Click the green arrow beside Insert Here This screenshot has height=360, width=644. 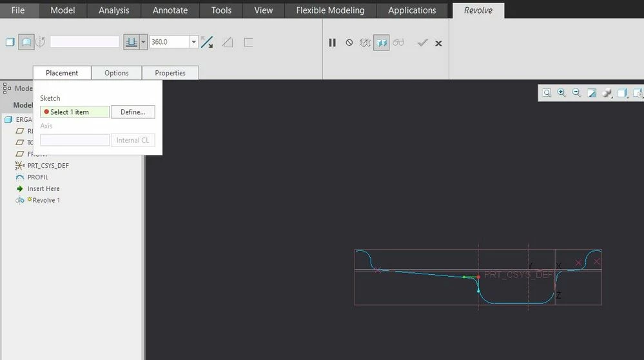tap(20, 188)
